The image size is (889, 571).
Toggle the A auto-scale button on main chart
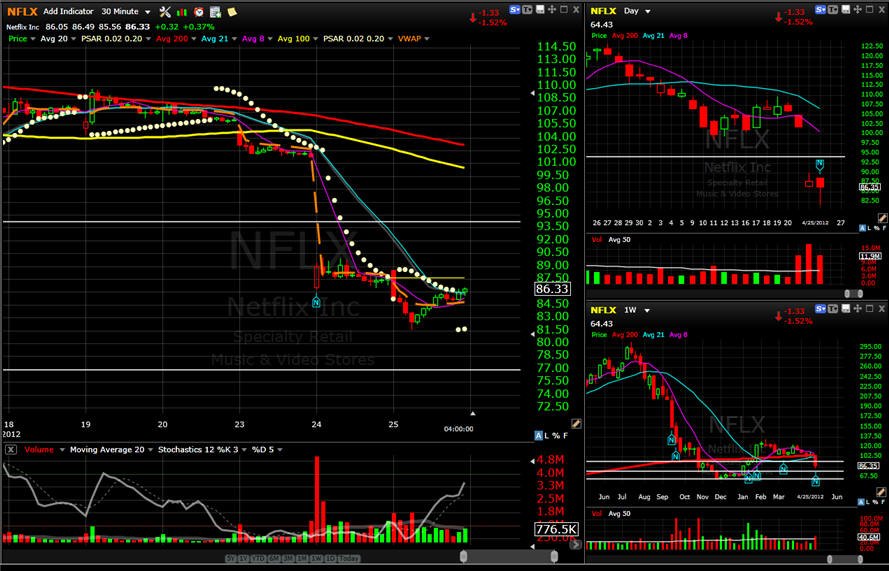[x=539, y=436]
